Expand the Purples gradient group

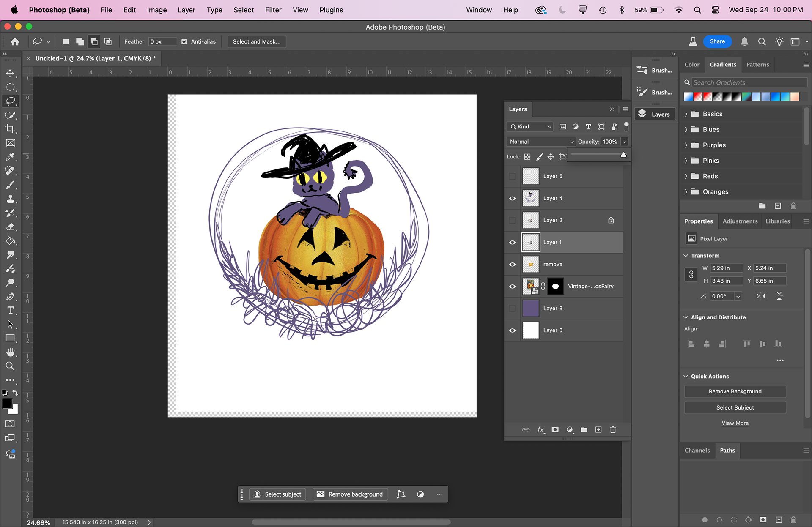(x=686, y=145)
